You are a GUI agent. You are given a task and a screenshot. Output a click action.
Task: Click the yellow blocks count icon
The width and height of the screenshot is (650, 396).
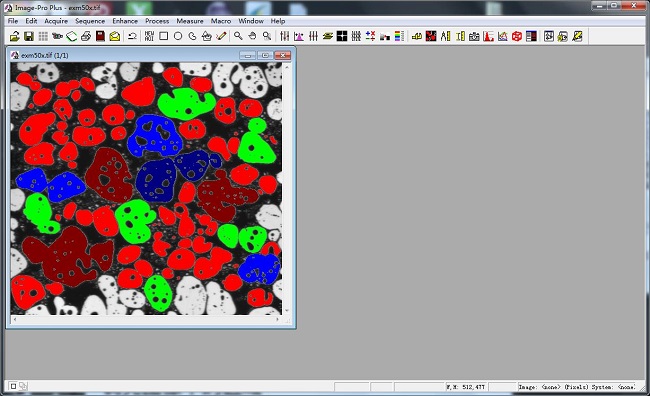[417, 36]
